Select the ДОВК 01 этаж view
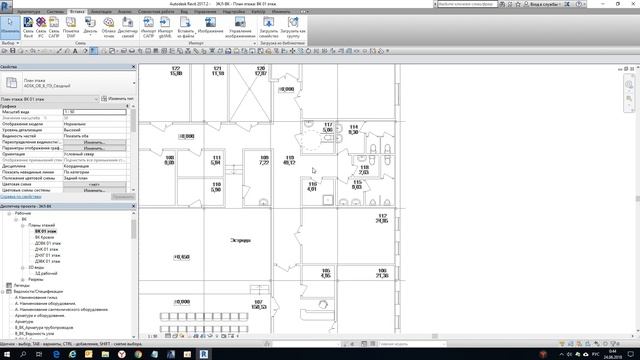Viewport: 640px width, 360px height. pyautogui.click(x=48, y=243)
